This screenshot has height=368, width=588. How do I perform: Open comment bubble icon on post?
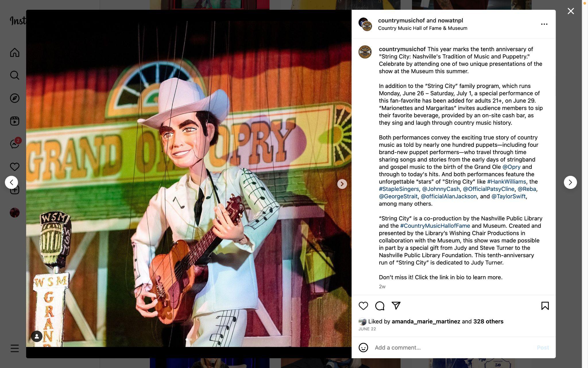[380, 306]
